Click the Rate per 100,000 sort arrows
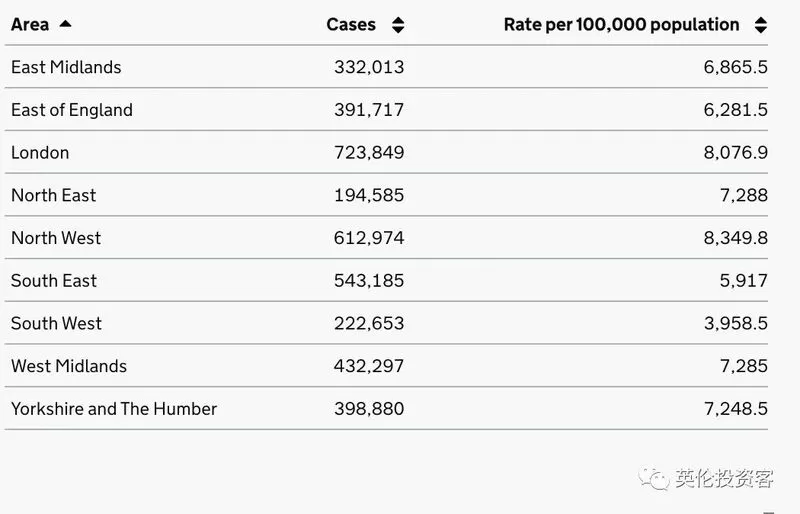The image size is (800, 514). (x=760, y=25)
